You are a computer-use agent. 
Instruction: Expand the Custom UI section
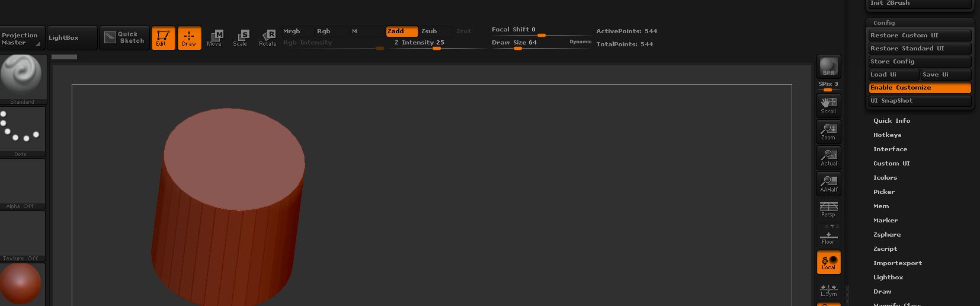point(891,164)
